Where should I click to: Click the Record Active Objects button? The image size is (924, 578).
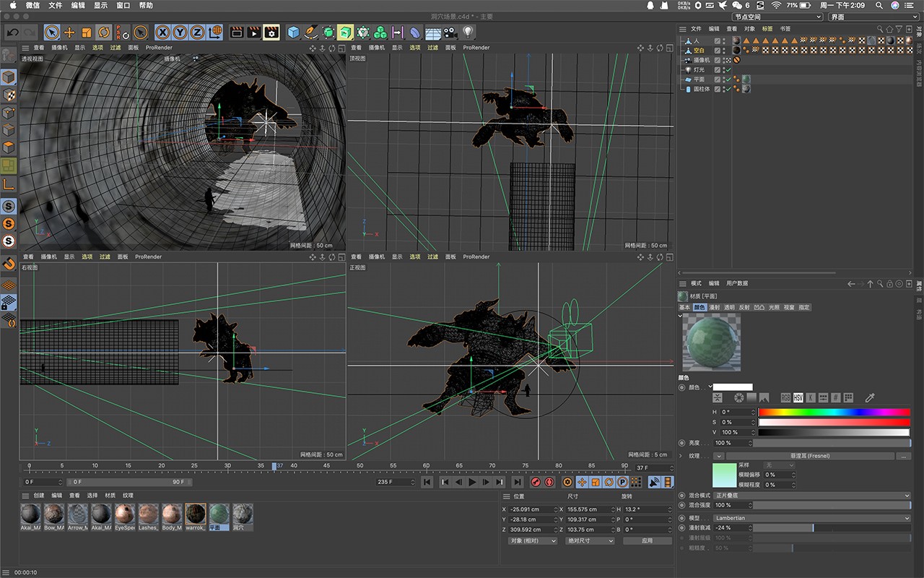point(536,482)
